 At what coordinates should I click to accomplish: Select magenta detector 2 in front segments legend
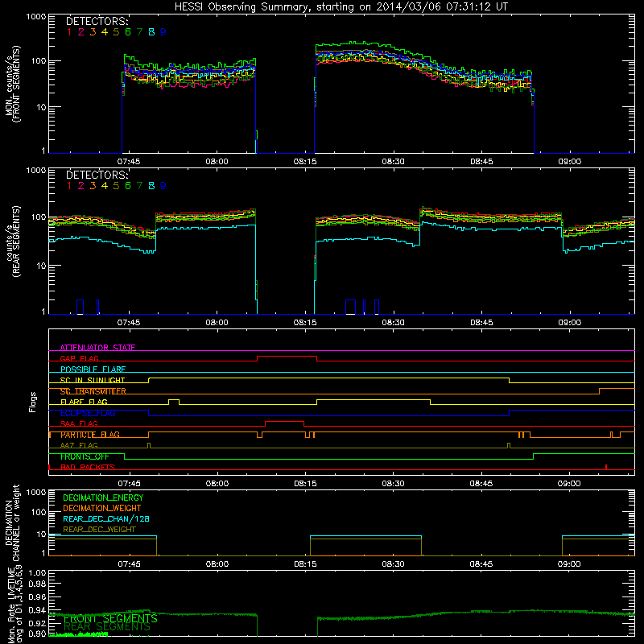click(x=81, y=32)
